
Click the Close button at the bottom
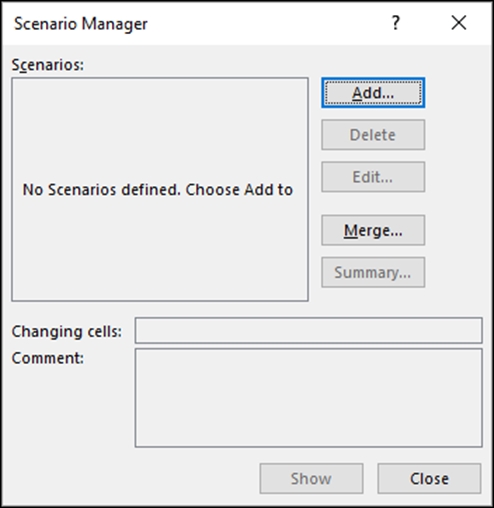429,478
